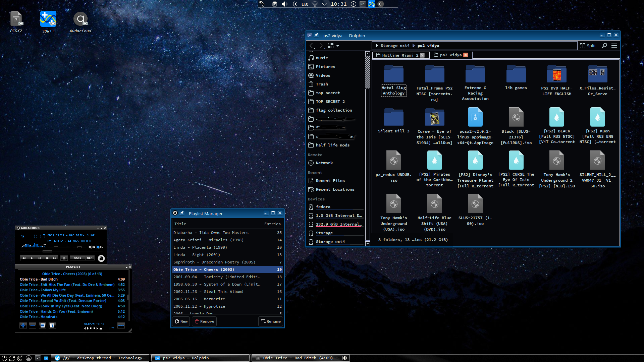
Task: Open Videos in the Places sidebar
Action: pos(335,75)
